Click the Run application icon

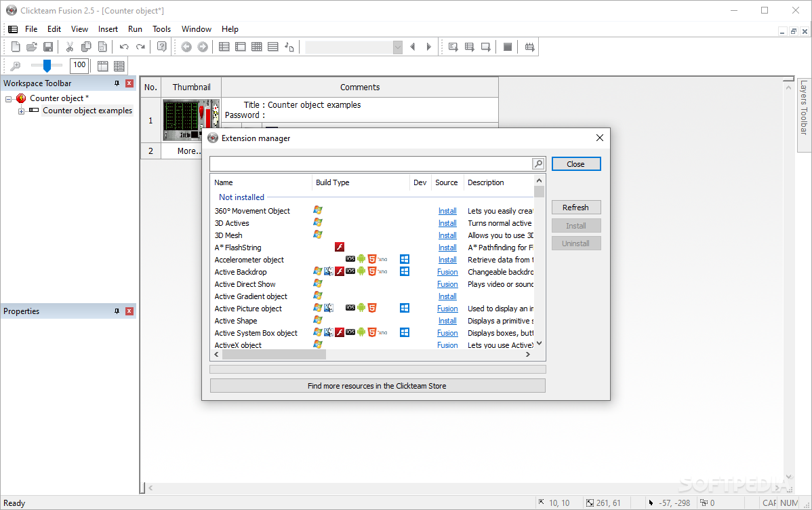470,47
